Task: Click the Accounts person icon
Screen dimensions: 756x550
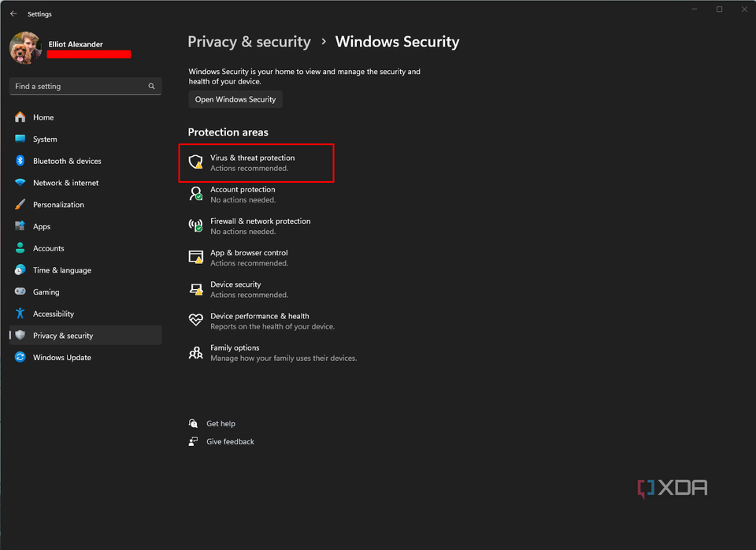Action: 20,248
